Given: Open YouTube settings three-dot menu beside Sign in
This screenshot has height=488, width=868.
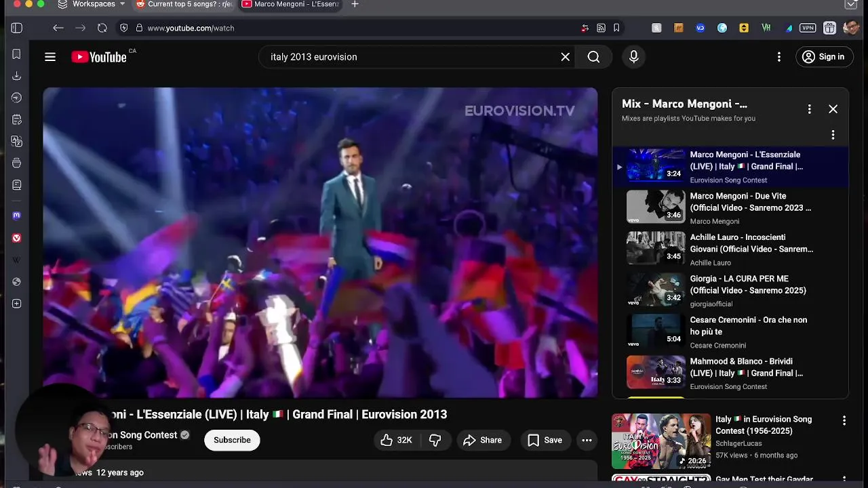Looking at the screenshot, I should pyautogui.click(x=779, y=57).
